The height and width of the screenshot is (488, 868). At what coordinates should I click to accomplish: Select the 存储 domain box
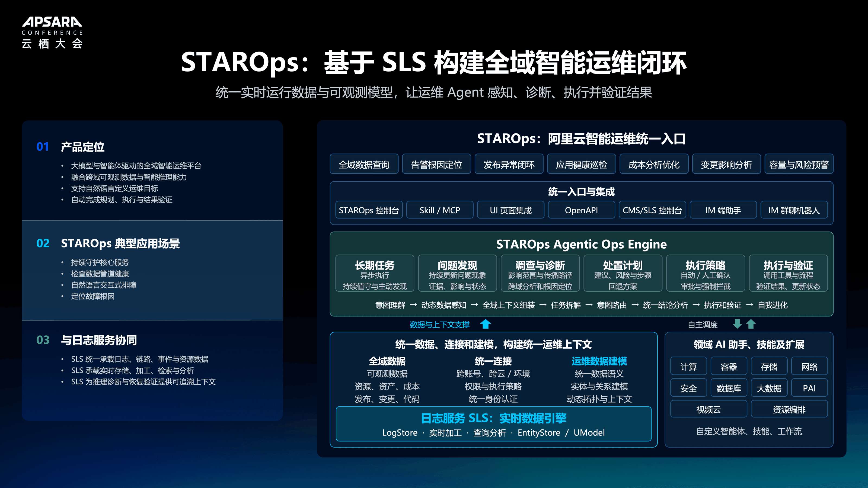[x=769, y=367]
